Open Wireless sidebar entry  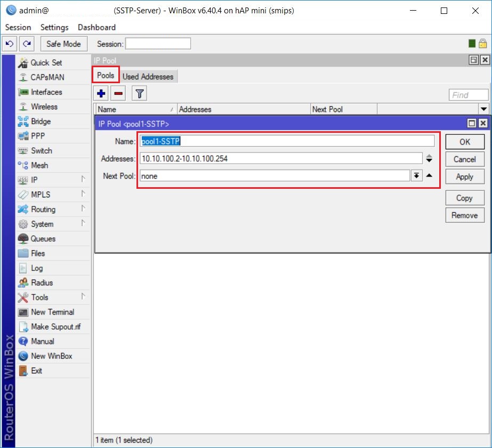click(x=53, y=107)
